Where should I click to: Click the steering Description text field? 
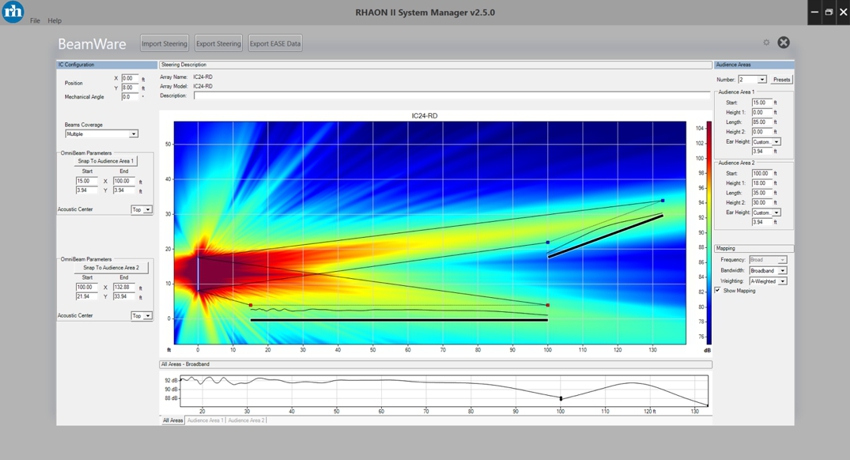point(452,95)
